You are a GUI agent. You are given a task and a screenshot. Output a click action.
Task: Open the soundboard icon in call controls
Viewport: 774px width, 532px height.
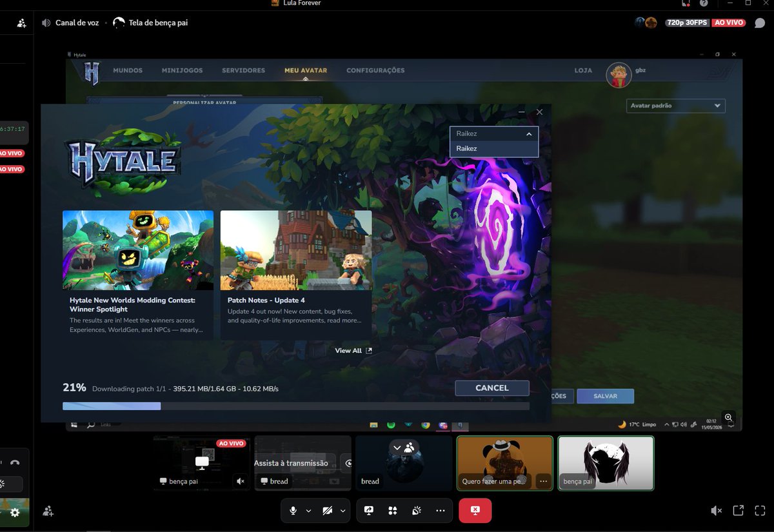click(417, 510)
